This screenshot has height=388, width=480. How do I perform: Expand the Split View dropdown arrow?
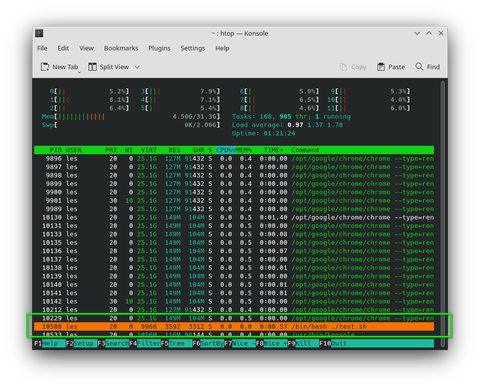(137, 67)
